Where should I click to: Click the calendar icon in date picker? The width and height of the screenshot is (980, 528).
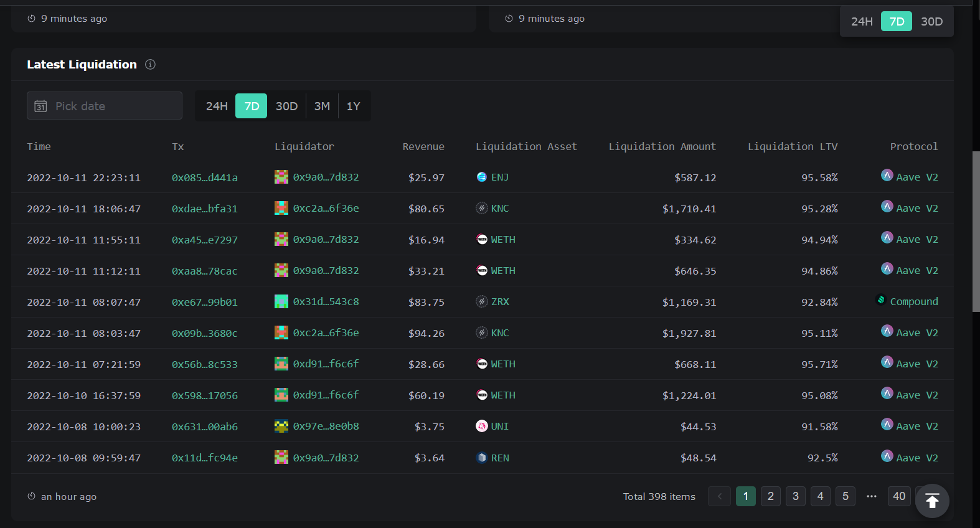pyautogui.click(x=40, y=106)
